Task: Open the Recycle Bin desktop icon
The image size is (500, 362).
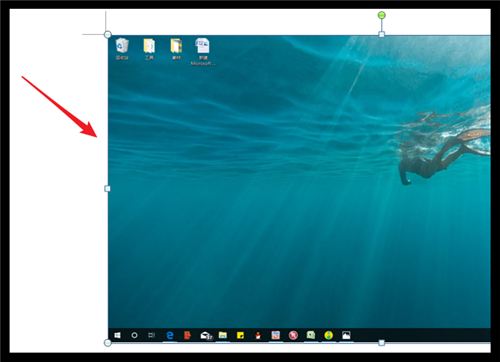Action: (x=122, y=48)
